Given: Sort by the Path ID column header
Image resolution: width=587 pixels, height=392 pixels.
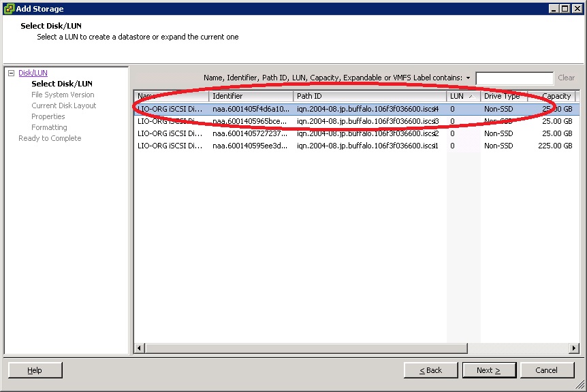Looking at the screenshot, I should pyautogui.click(x=369, y=96).
